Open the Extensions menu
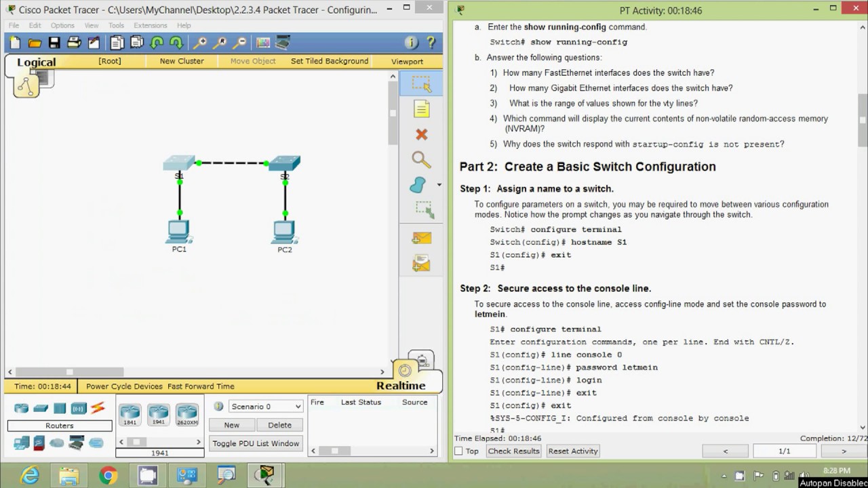 pyautogui.click(x=150, y=26)
